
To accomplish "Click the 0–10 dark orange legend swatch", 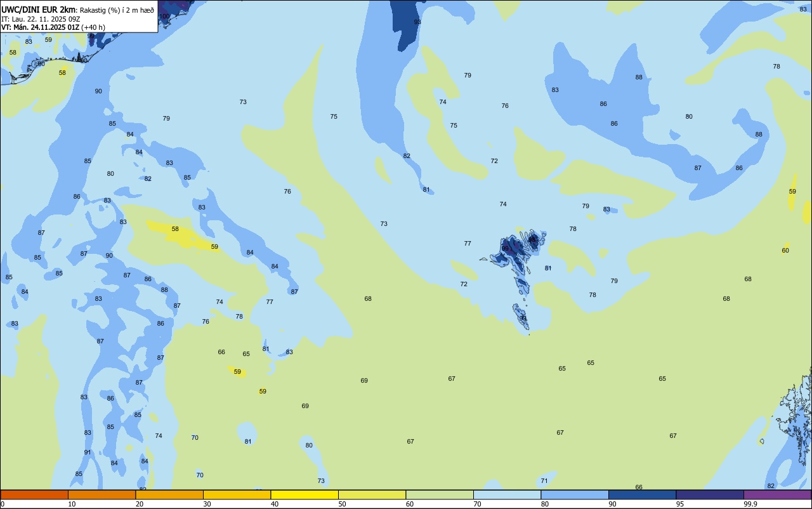I will point(34,494).
